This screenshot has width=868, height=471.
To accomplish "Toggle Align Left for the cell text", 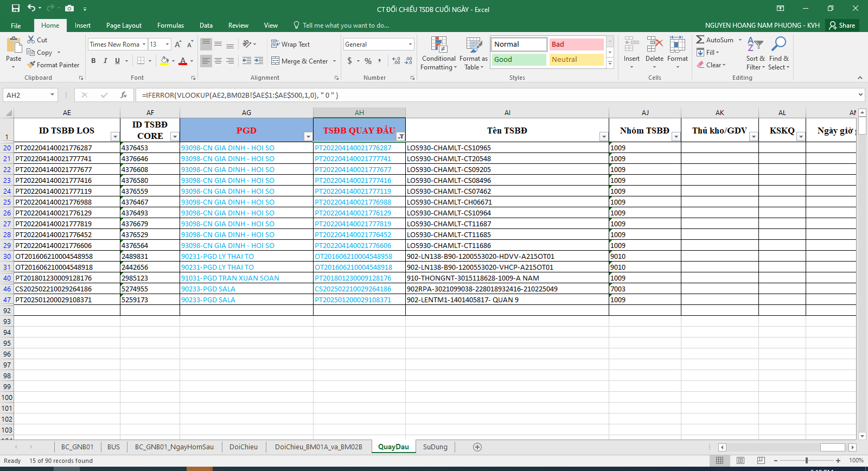I will click(x=206, y=61).
